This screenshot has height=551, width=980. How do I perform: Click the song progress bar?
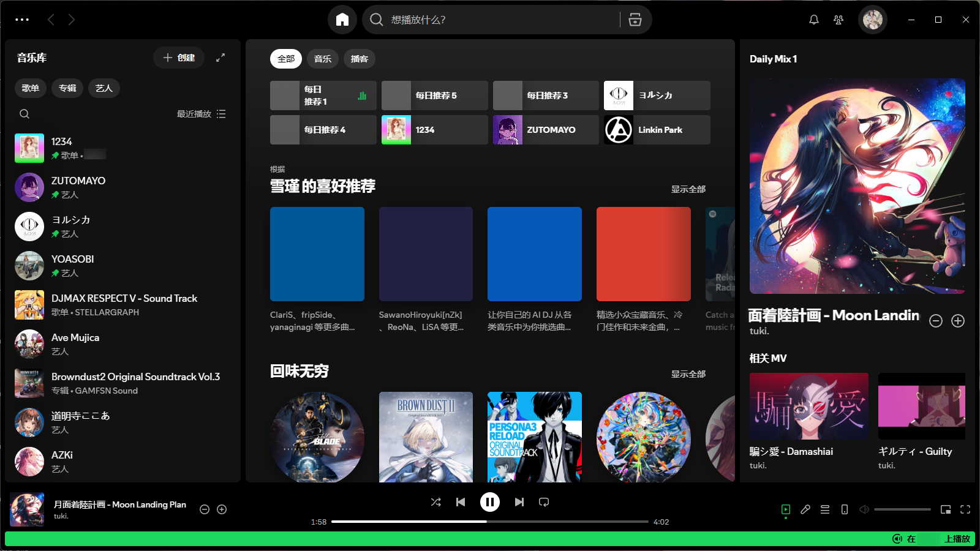[x=489, y=522]
